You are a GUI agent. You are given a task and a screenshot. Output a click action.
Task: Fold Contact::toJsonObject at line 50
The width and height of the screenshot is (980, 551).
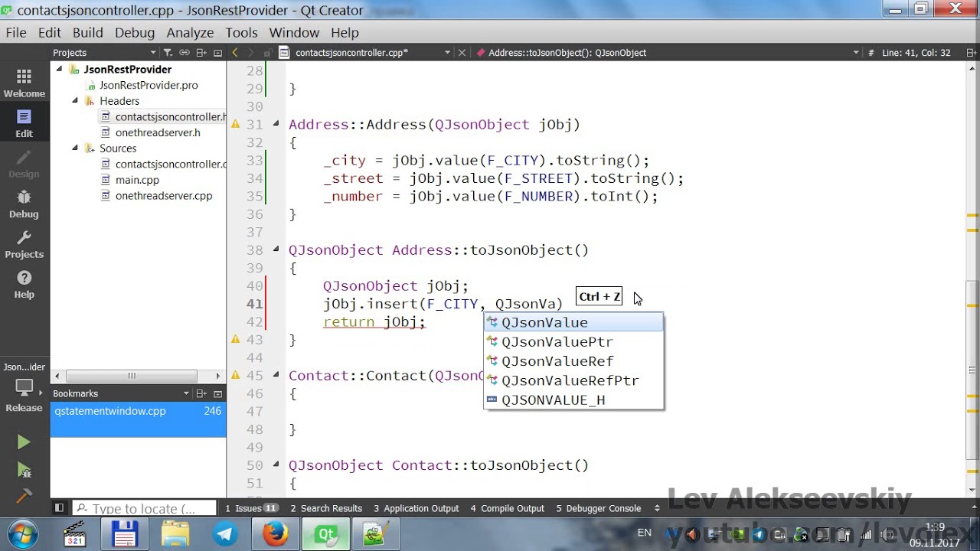276,465
